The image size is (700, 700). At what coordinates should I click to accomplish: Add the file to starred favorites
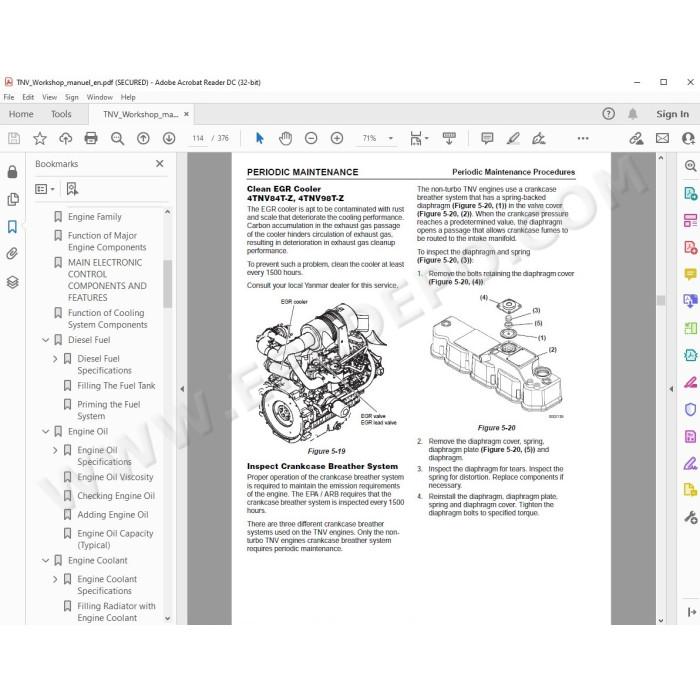click(40, 138)
